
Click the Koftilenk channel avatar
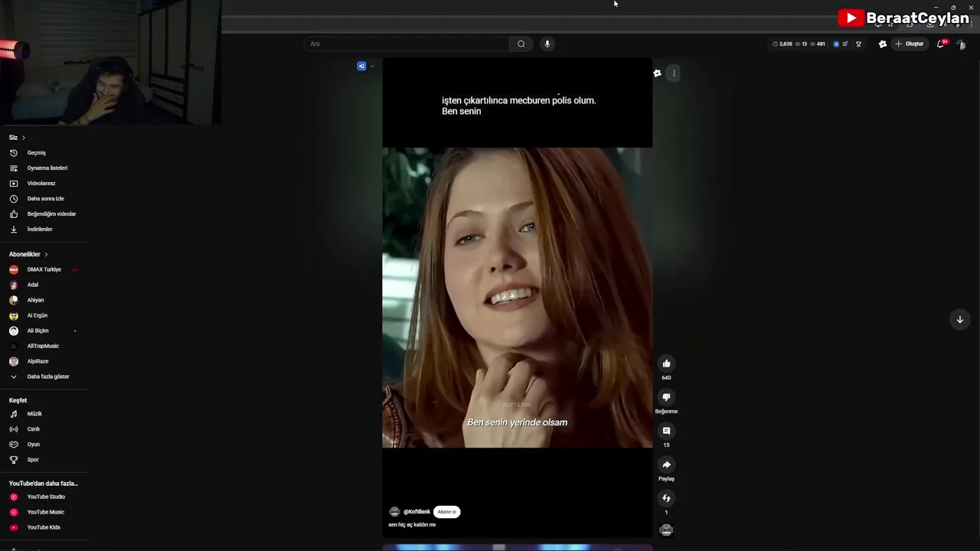click(x=394, y=512)
